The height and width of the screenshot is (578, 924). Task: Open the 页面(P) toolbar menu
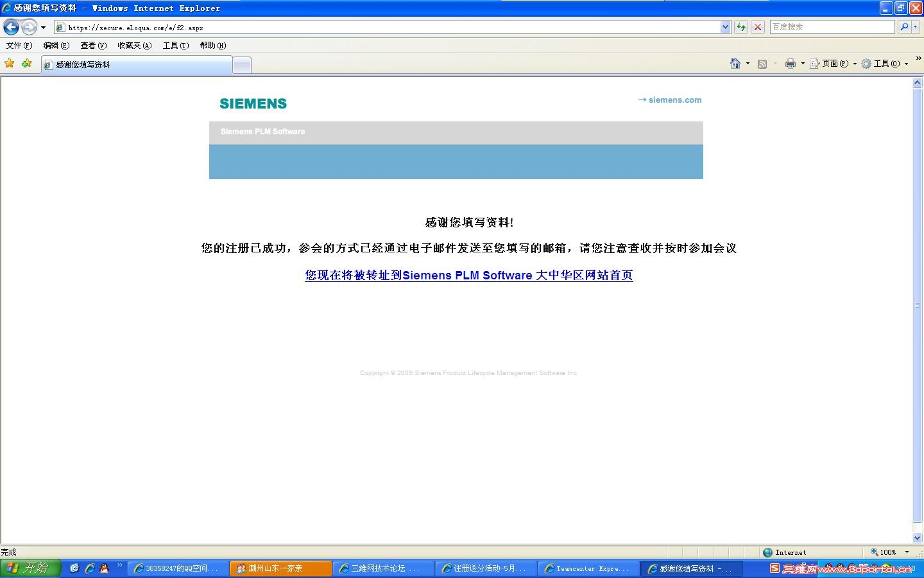[x=834, y=64]
